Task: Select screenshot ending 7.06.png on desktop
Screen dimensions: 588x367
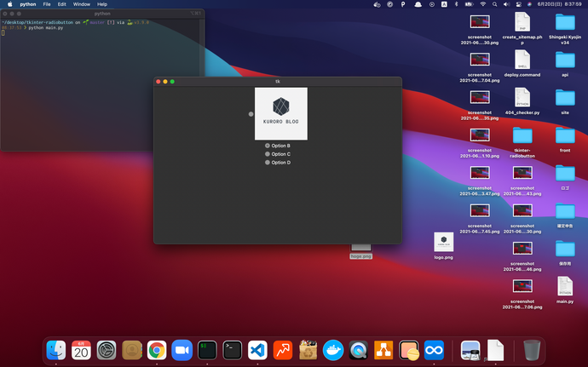Action: pyautogui.click(x=522, y=294)
